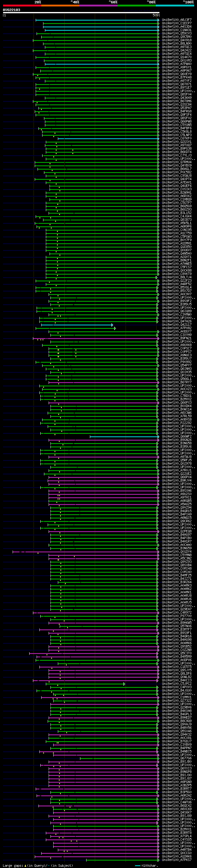Select label UniRef100_B4FRG8
The image size is (197, 868).
(x=177, y=111)
